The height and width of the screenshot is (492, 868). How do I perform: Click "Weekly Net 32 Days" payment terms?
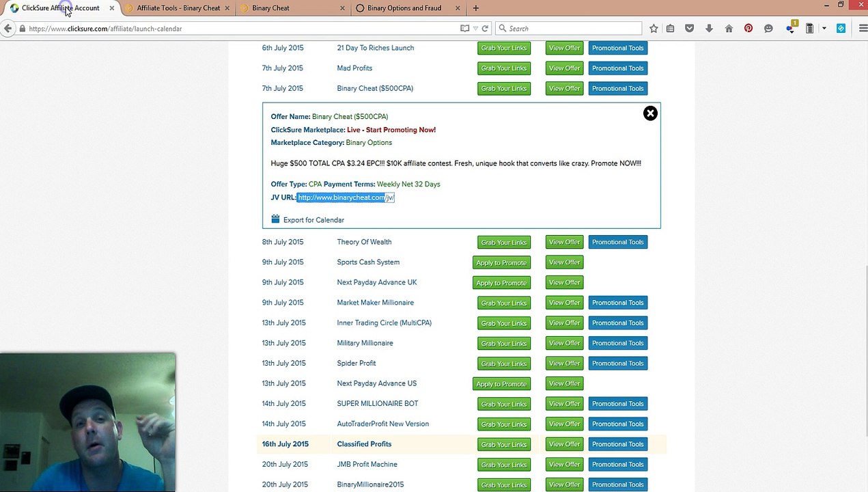408,184
